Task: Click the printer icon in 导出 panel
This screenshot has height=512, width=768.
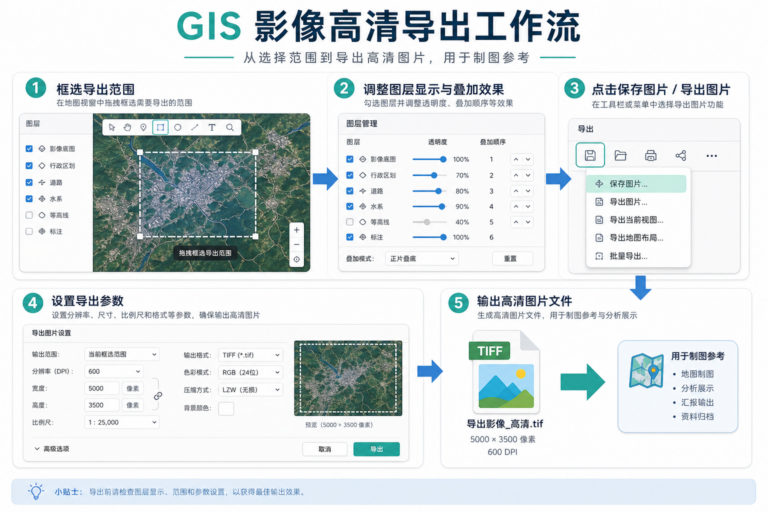Action: [650, 156]
